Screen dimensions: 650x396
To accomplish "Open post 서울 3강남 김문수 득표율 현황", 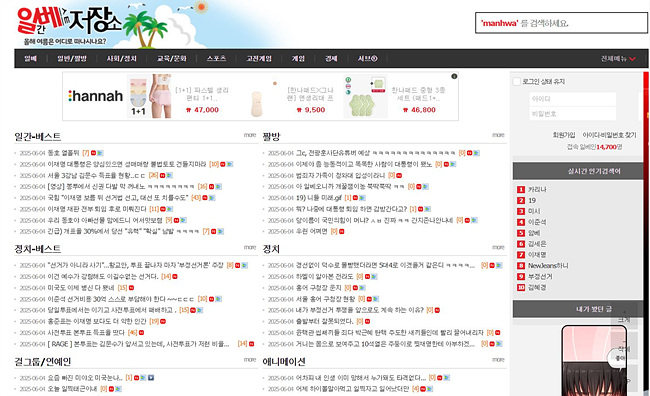I will click(x=97, y=175).
